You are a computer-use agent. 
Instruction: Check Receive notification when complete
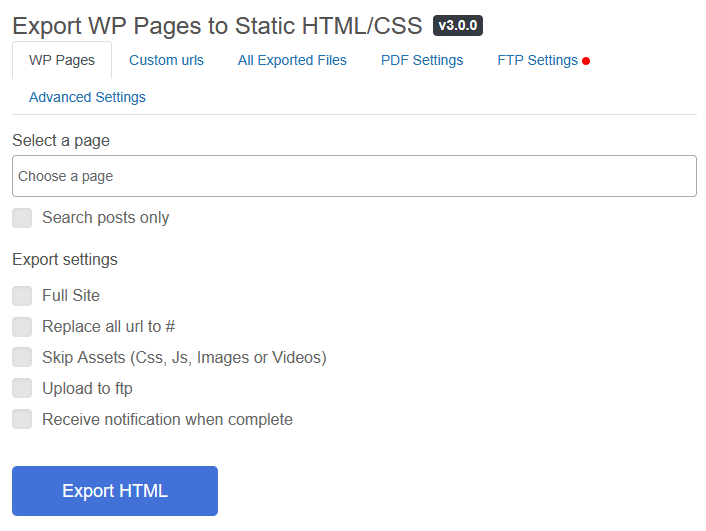(22, 419)
